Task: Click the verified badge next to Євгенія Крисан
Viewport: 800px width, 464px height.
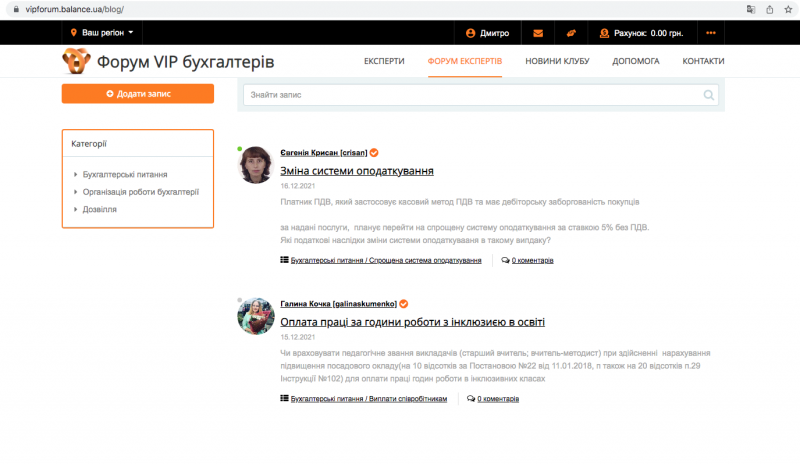Action: click(374, 153)
